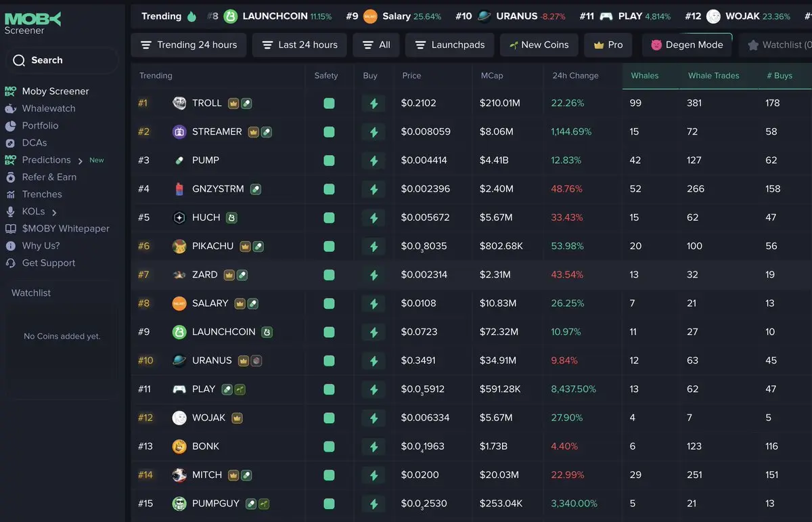This screenshot has height=522, width=812.
Task: Click the PUMP pill coin icon
Action: coord(179,160)
